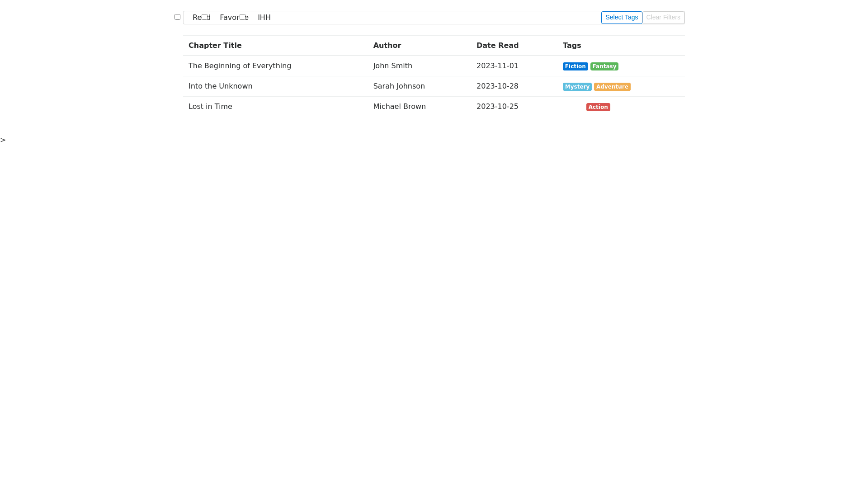Image resolution: width=868 pixels, height=488 pixels.
Task: Click the Tags column header
Action: 571,46
